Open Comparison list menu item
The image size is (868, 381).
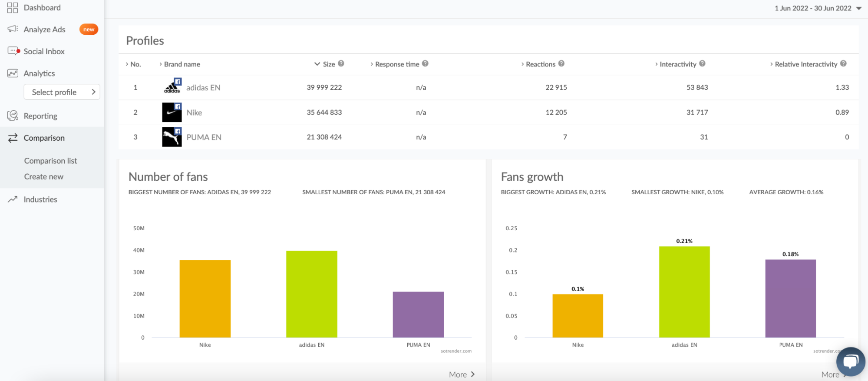(50, 161)
